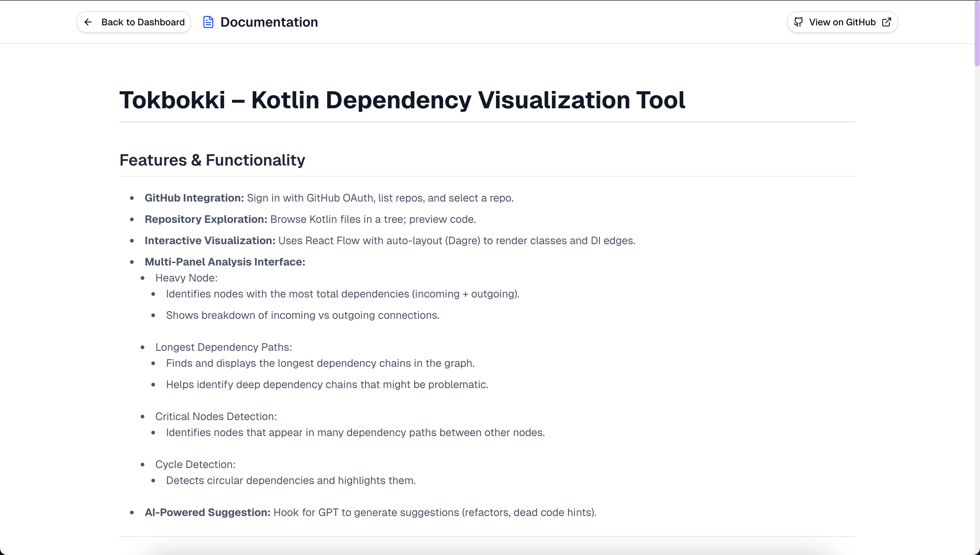
Task: Click the vertical scrollbar thumb on the right
Action: coord(977,34)
